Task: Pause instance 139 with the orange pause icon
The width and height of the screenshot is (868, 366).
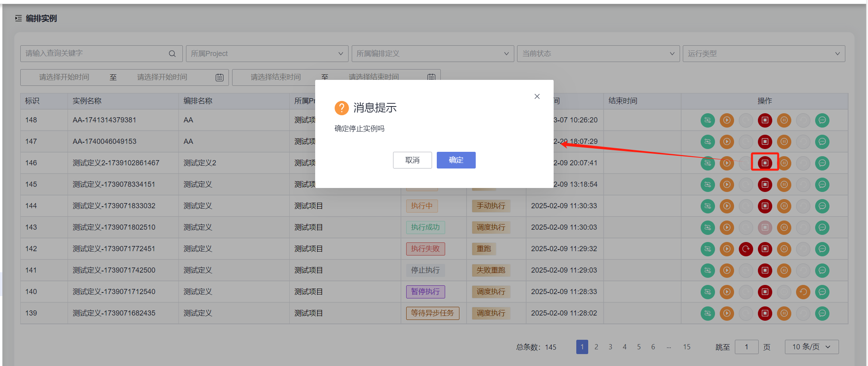Action: point(784,313)
